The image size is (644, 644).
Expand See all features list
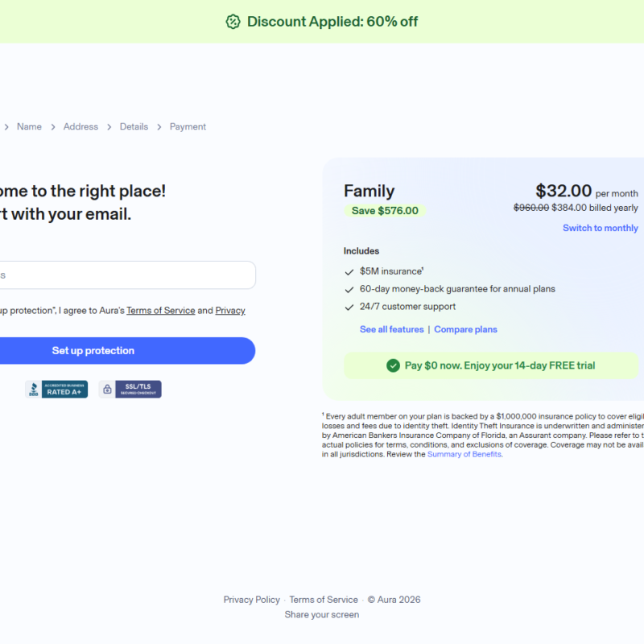click(391, 329)
